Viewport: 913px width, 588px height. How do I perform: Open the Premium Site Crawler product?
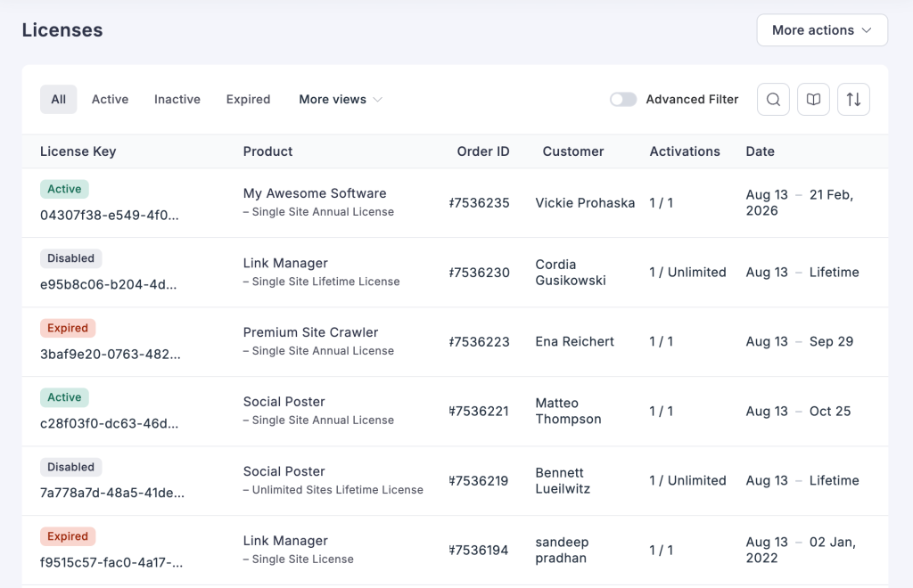click(x=310, y=332)
